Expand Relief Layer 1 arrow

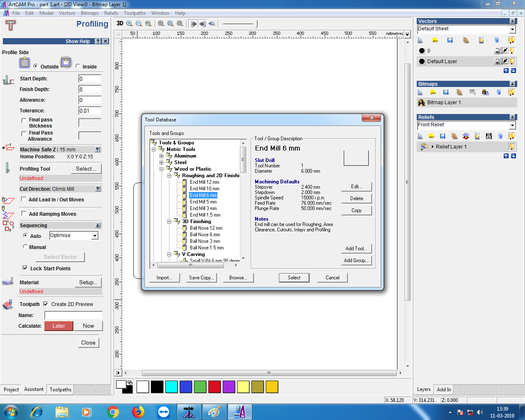pos(433,147)
